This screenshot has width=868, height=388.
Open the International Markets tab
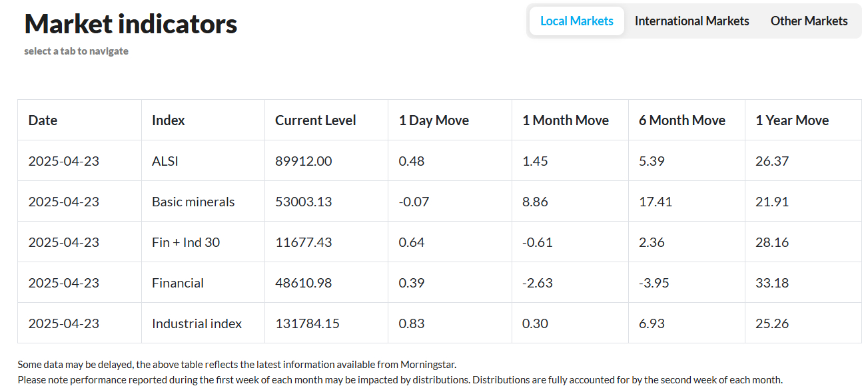tap(691, 21)
